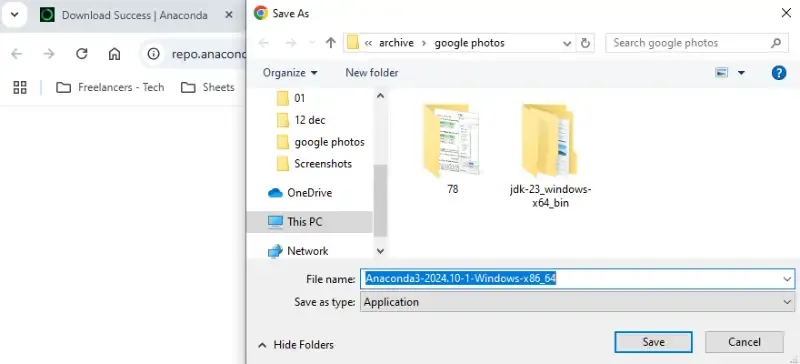Open Freelancers - Tech bookmark folder
Image resolution: width=800 pixels, height=364 pixels.
(110, 87)
